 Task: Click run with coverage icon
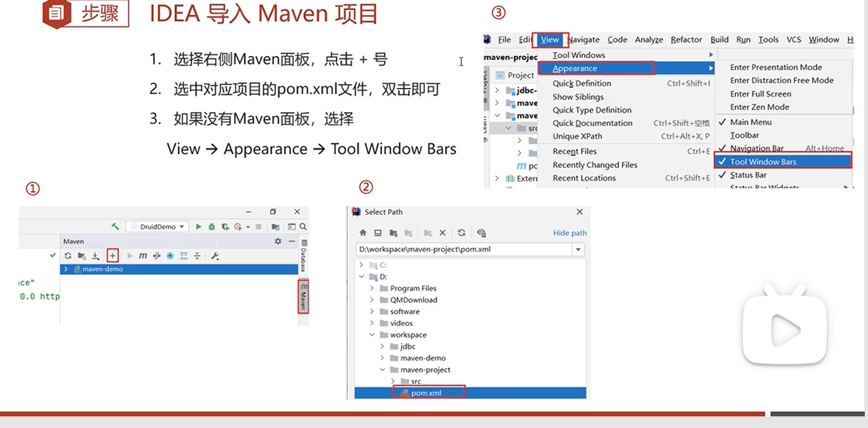click(x=225, y=226)
